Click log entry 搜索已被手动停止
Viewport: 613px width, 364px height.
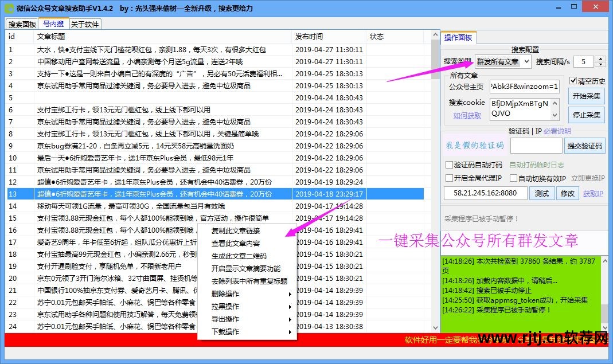point(487,291)
